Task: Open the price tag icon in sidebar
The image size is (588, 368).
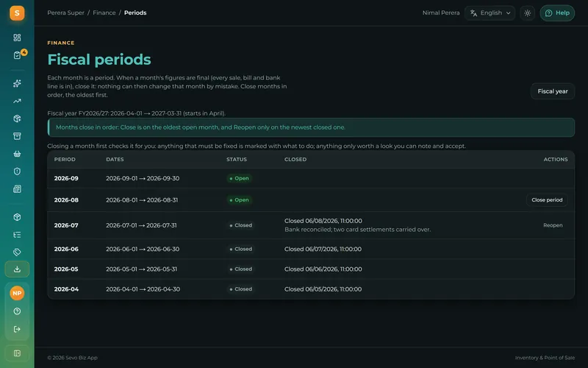Action: (17, 252)
